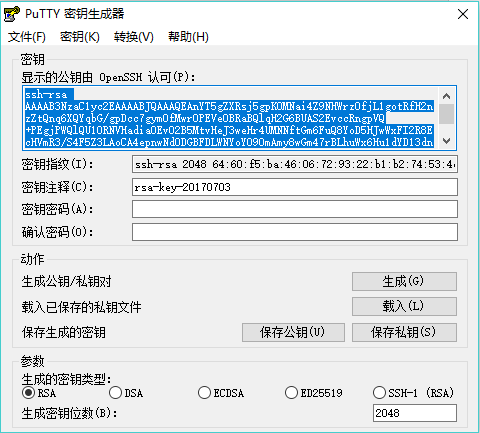Click the 密钥注释 field containing rsa-key-20170703

pos(295,187)
